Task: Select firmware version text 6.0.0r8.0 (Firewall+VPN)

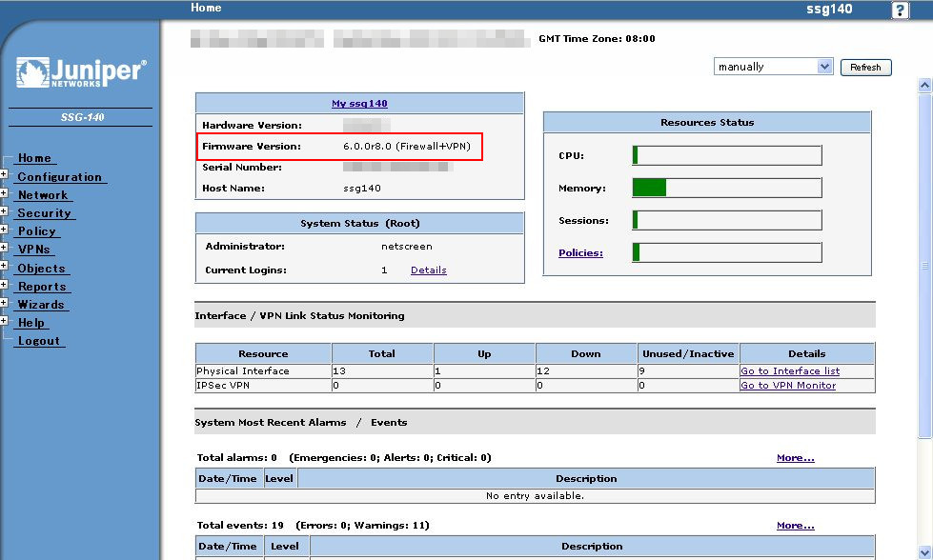Action: (407, 147)
